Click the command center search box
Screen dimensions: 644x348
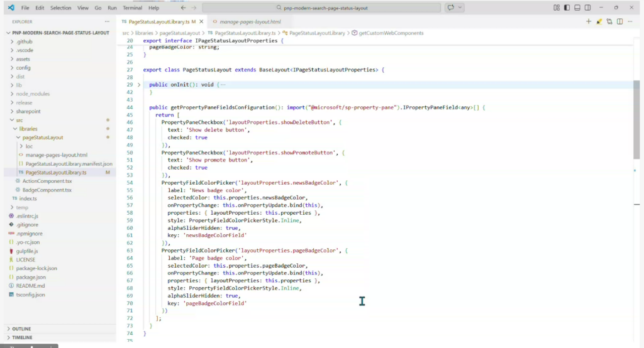(x=321, y=8)
